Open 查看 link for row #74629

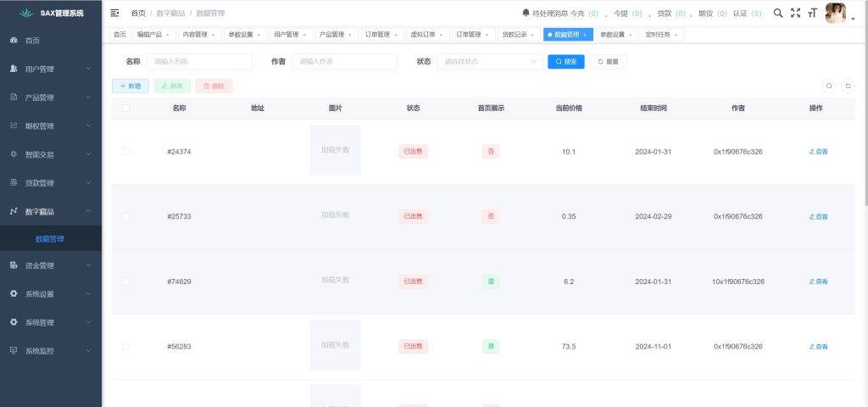click(818, 282)
